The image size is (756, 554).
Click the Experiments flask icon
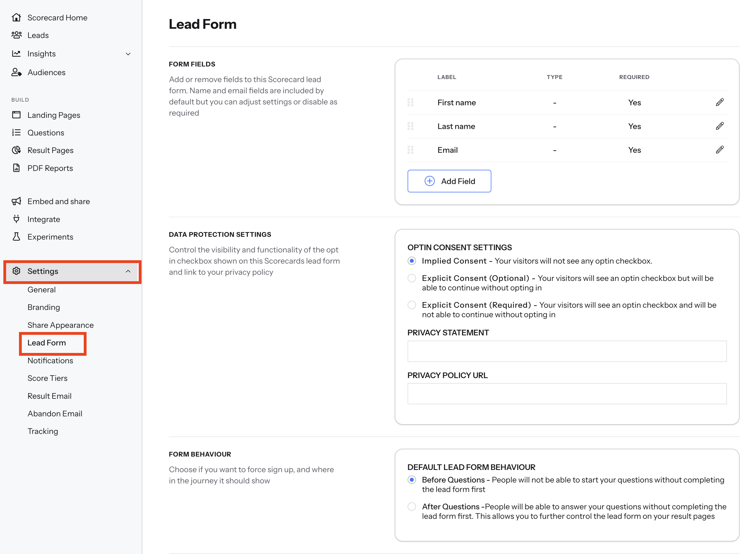point(16,237)
